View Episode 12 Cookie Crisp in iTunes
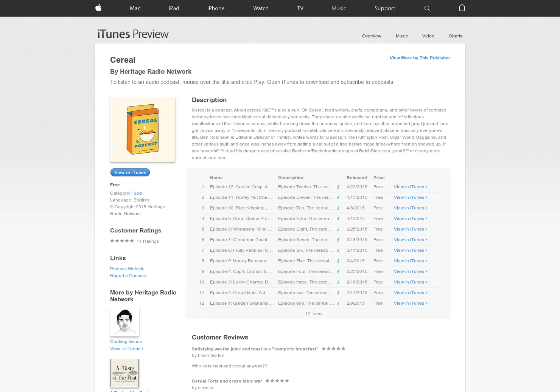 tap(411, 187)
